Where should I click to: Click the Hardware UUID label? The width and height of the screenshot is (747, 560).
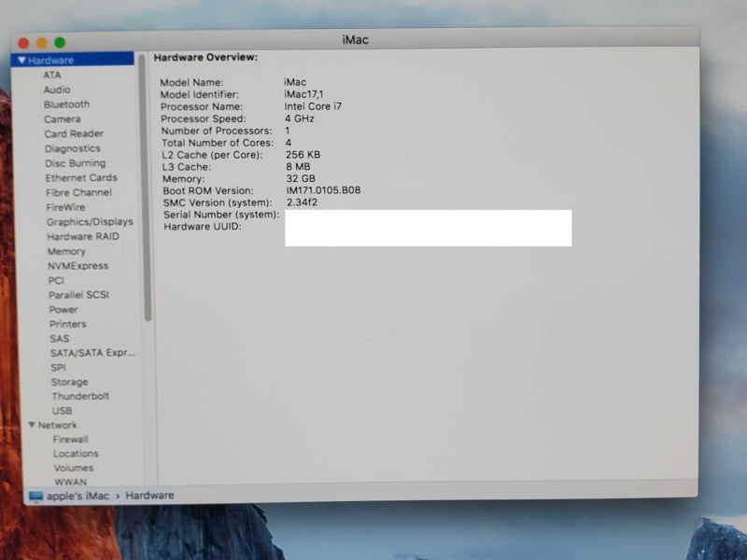point(203,227)
